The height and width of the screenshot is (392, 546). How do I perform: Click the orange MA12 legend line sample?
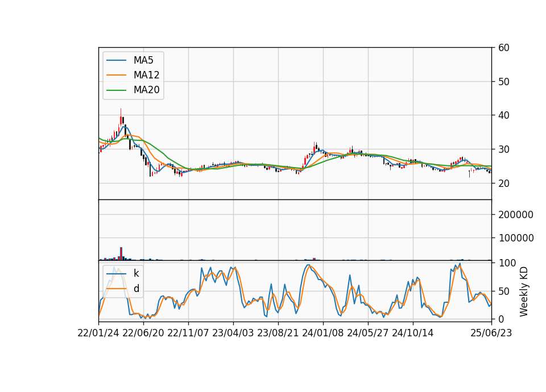[116, 75]
